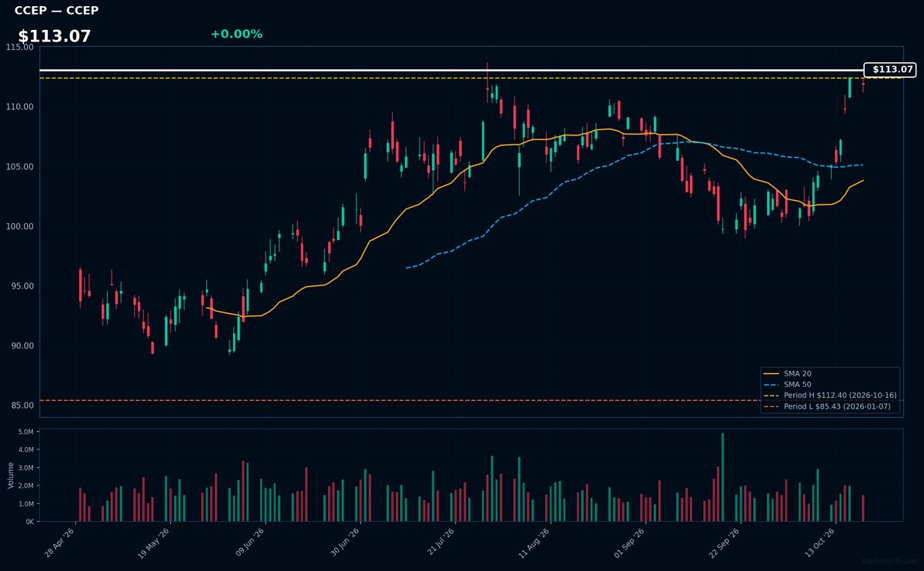Screen dimensions: 924x571
Task: Click the 3.0M volume axis label
Action: (26, 468)
